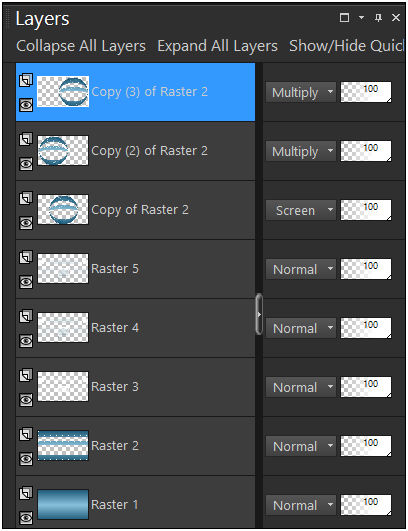Click the auto-hide pin icon in Layers panel
408x531 pixels.
(x=379, y=18)
